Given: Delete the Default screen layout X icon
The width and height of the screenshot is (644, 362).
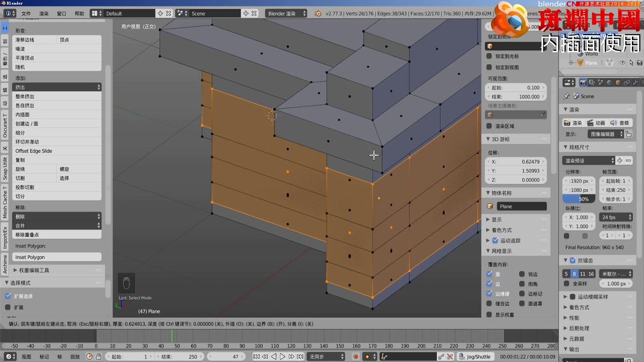Looking at the screenshot, I should (x=168, y=14).
